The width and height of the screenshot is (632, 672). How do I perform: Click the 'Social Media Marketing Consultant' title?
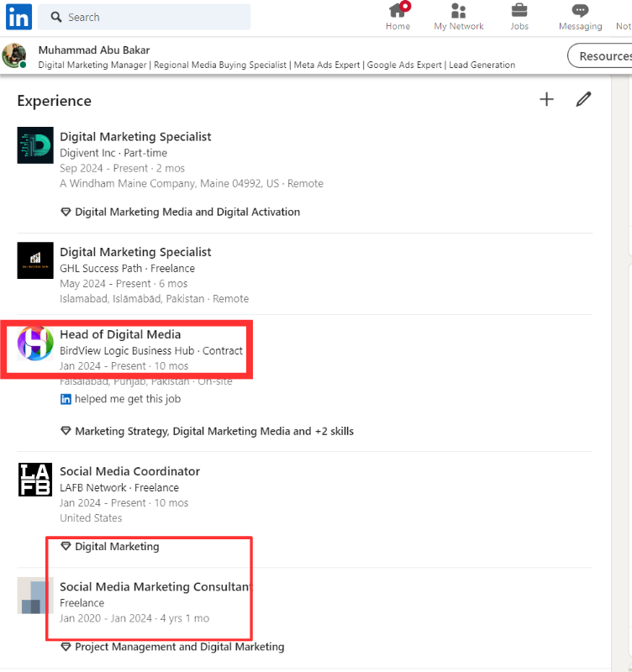click(156, 586)
